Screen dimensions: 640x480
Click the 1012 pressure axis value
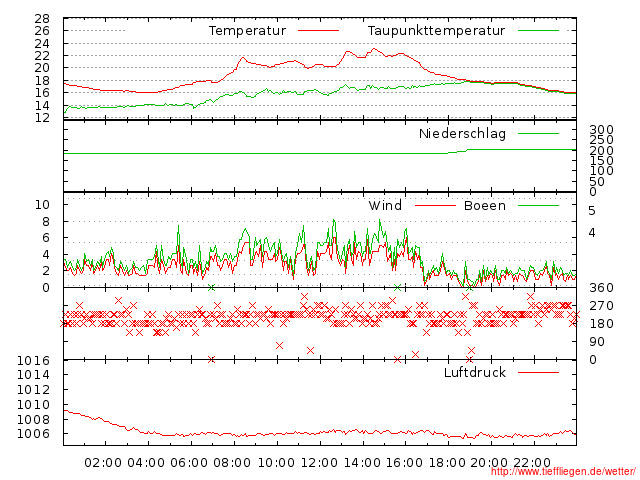pos(33,389)
